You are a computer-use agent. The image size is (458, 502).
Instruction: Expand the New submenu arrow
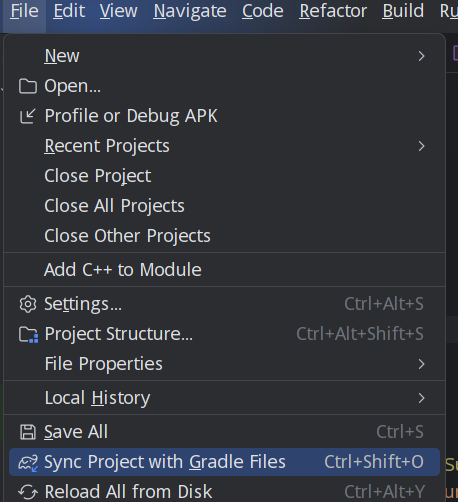coord(421,56)
